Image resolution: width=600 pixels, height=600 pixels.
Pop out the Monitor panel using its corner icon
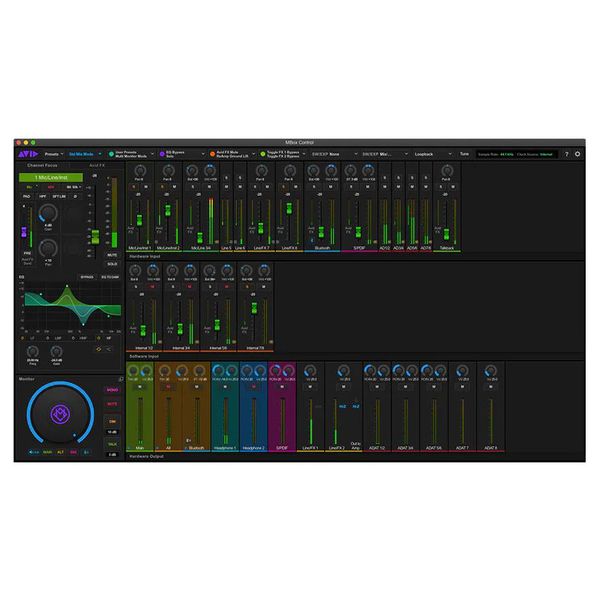coord(121,379)
